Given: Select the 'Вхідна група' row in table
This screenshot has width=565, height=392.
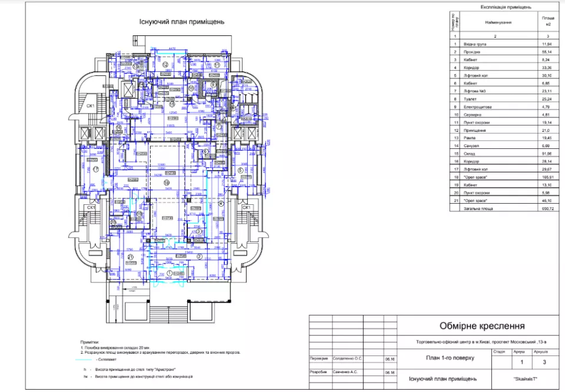Looking at the screenshot, I should (x=492, y=44).
